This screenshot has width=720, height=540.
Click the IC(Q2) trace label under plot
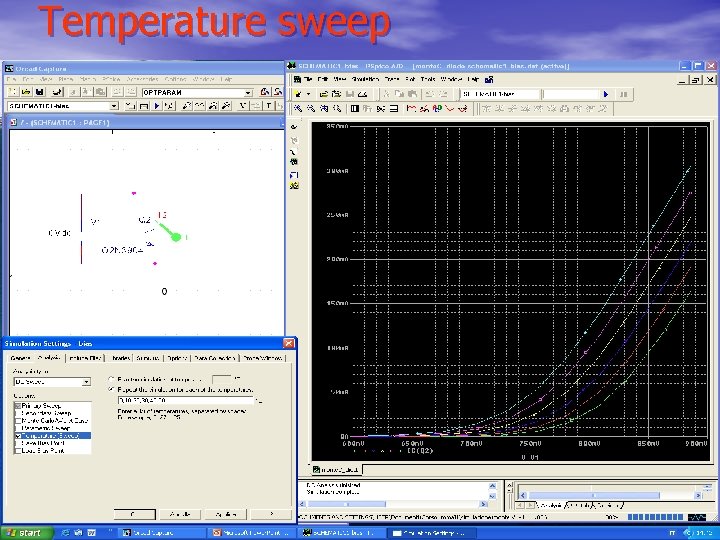(x=420, y=450)
